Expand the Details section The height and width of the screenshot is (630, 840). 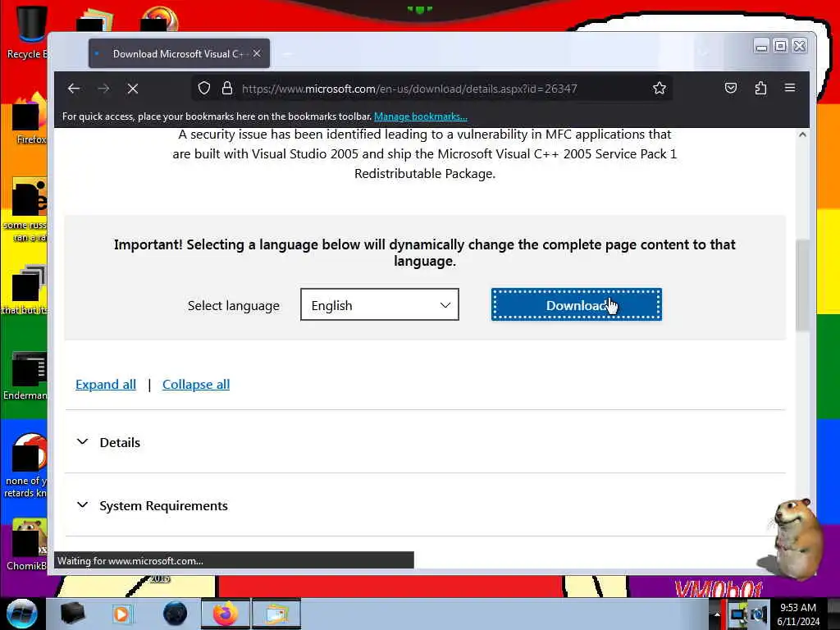[x=109, y=442]
